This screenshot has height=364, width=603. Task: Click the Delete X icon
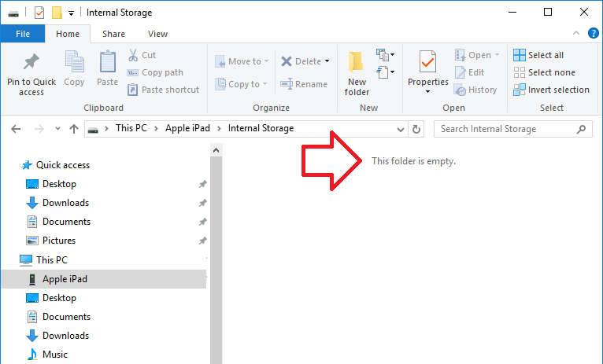point(287,61)
